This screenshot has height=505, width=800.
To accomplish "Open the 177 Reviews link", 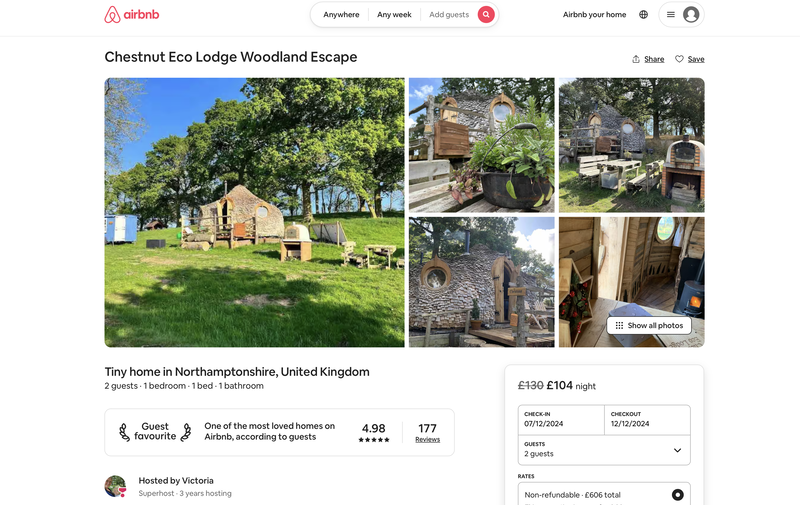I will pyautogui.click(x=428, y=439).
